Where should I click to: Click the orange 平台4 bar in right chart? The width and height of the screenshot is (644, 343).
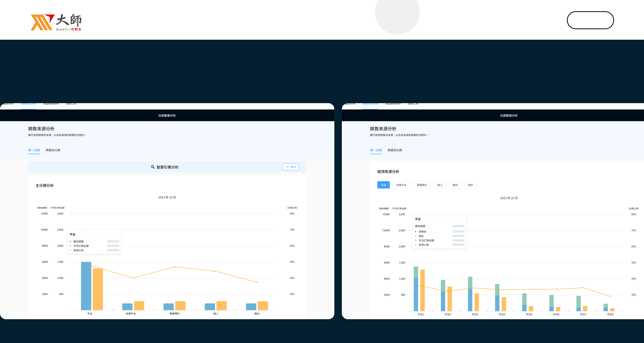coord(504,304)
